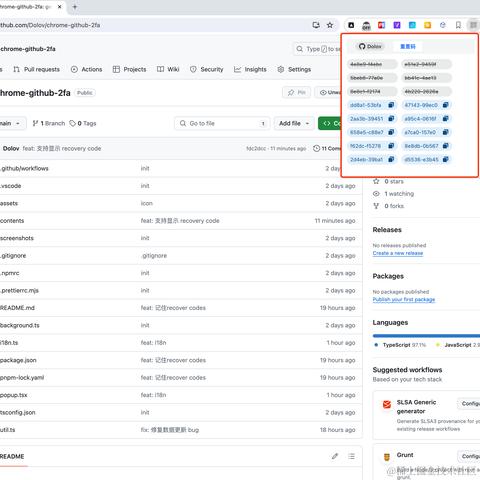
Task: Copy recovery code d5536-e3b45
Action: click(x=445, y=159)
